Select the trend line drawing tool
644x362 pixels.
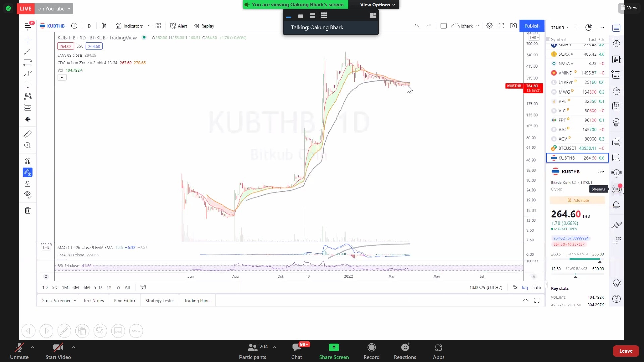28,51
